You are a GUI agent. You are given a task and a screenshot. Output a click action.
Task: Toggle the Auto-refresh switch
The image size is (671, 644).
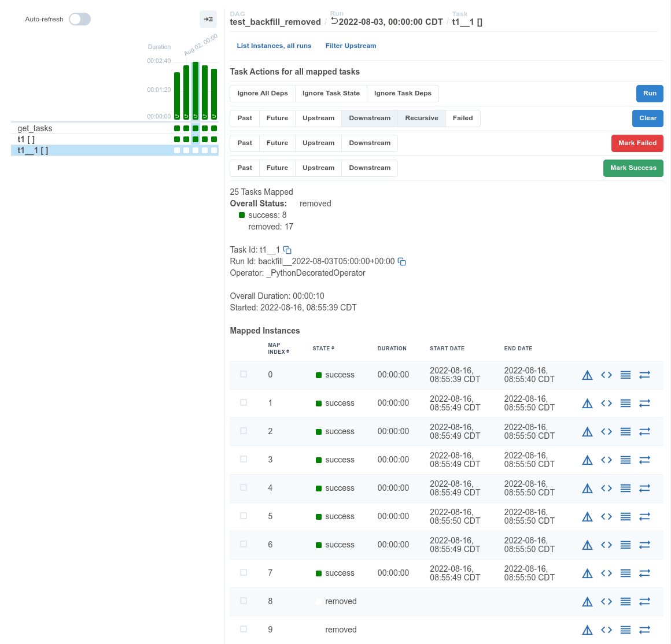coord(80,19)
